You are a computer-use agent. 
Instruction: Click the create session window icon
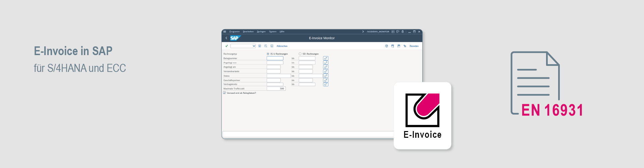coord(392,46)
